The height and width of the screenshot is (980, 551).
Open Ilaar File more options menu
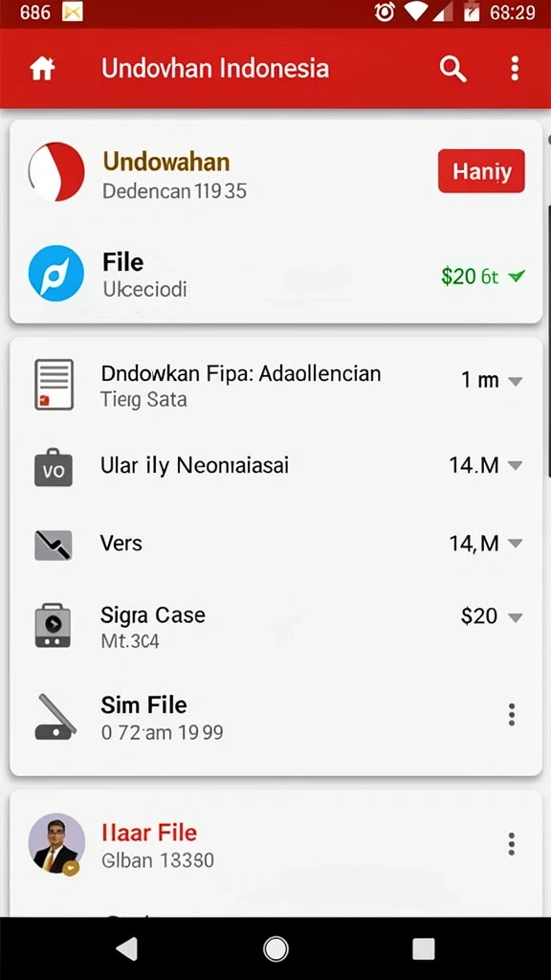(512, 844)
